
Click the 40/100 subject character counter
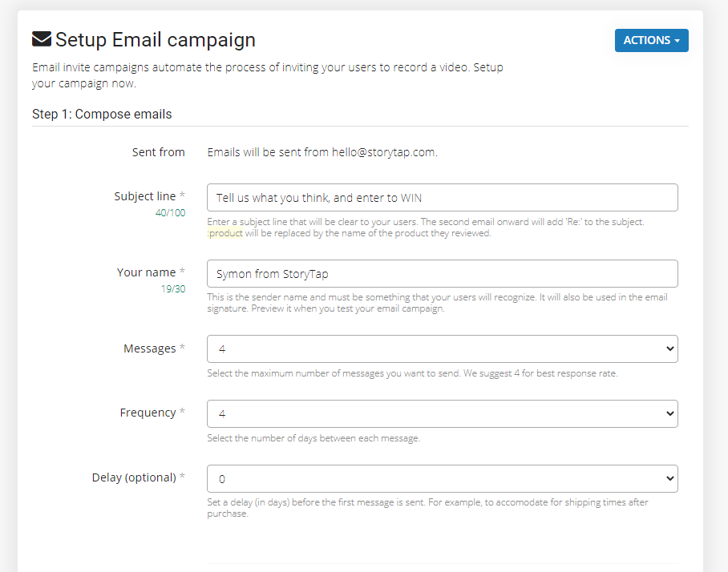170,213
